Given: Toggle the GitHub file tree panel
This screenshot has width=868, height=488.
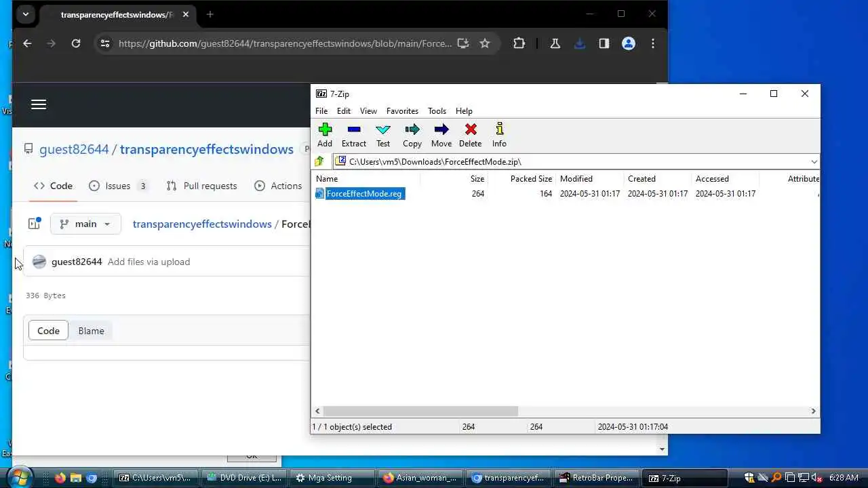Looking at the screenshot, I should pos(34,224).
